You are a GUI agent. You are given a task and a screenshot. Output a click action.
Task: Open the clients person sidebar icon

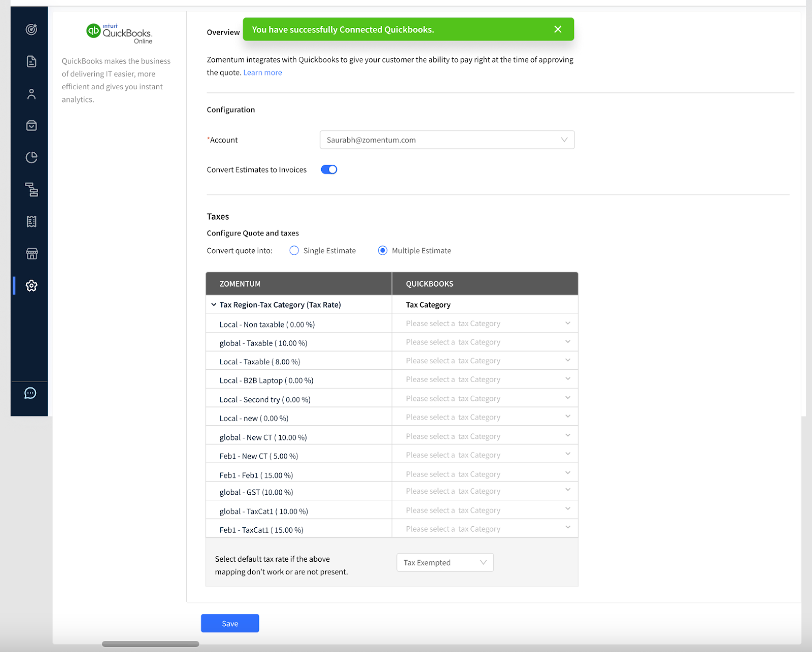pyautogui.click(x=31, y=94)
